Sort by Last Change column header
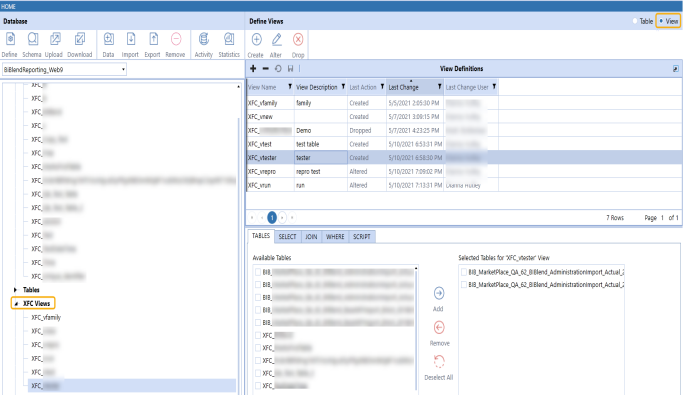Viewport: 683px width, 395px height. [403, 87]
